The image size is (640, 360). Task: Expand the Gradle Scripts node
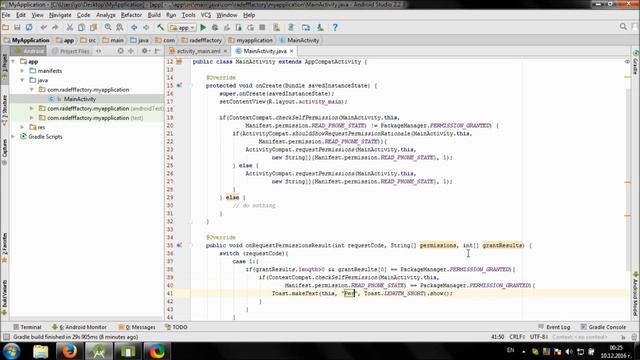[x=13, y=137]
